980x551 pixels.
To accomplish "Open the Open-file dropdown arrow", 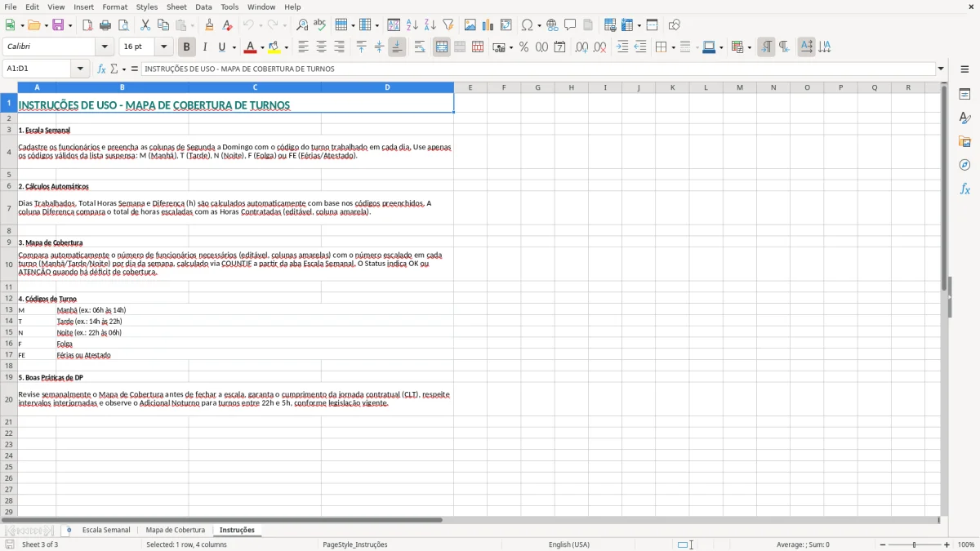I will (45, 25).
